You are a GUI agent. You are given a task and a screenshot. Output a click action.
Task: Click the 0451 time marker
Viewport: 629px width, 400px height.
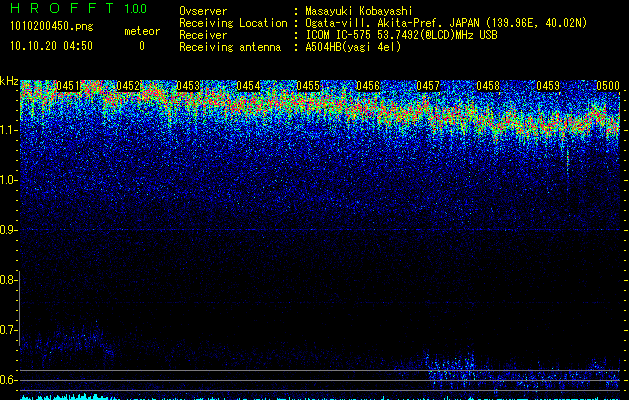68,86
